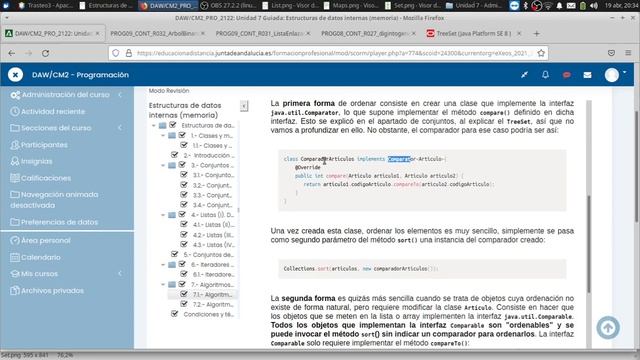Viewport: 640px width, 360px height.
Task: Open Insignias page
Action: pyautogui.click(x=36, y=162)
